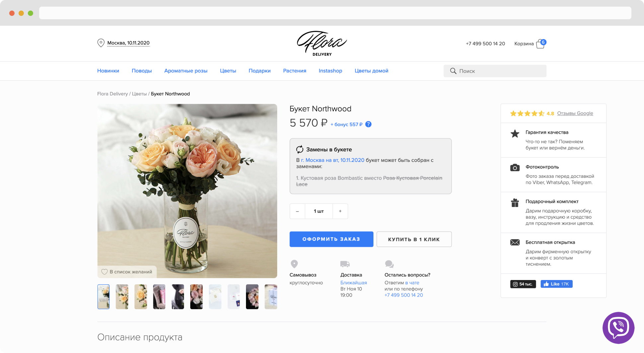Add bouquet to wishlist with heart

[104, 272]
